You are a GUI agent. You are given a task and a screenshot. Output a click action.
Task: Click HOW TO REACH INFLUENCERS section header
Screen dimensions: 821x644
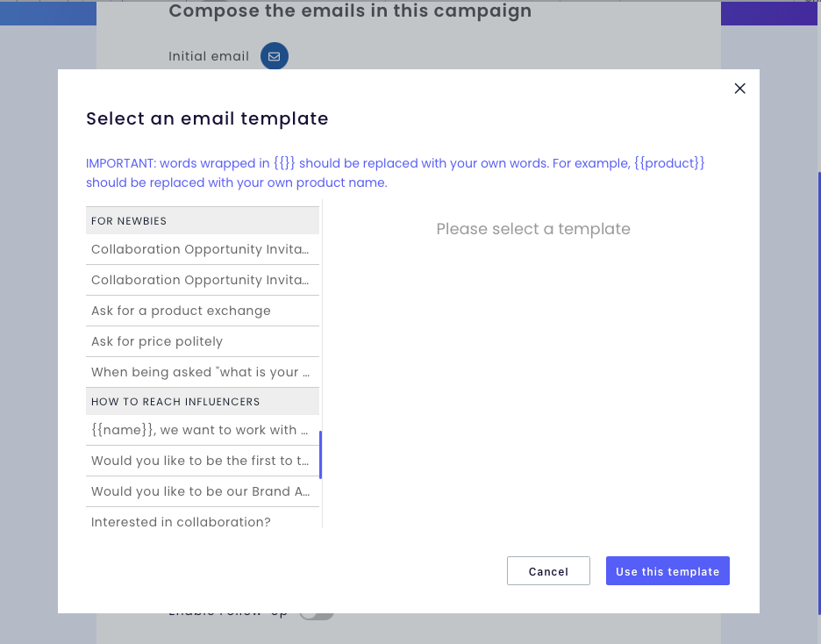point(202,402)
